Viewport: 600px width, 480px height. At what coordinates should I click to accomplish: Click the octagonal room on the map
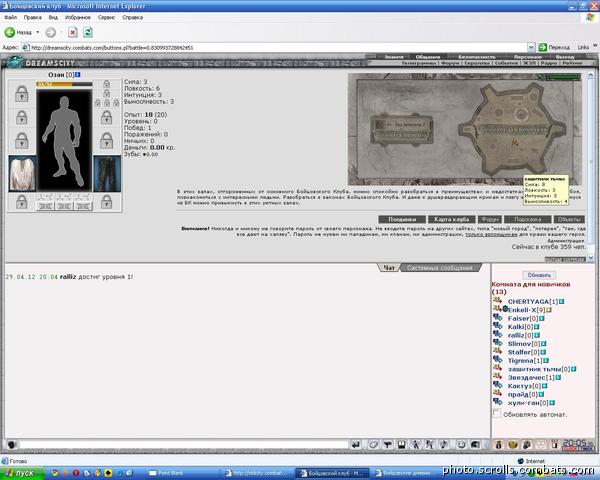point(513,129)
